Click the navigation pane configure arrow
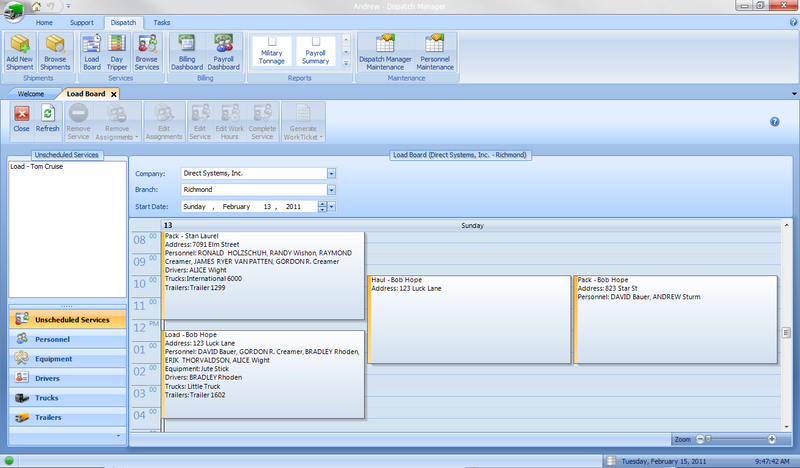800x468 pixels. pos(118,436)
